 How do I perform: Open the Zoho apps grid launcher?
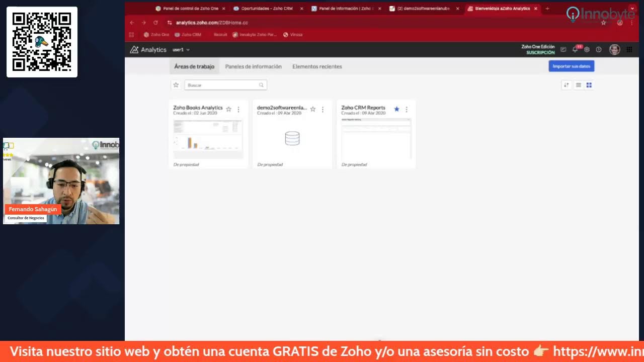[x=629, y=50]
